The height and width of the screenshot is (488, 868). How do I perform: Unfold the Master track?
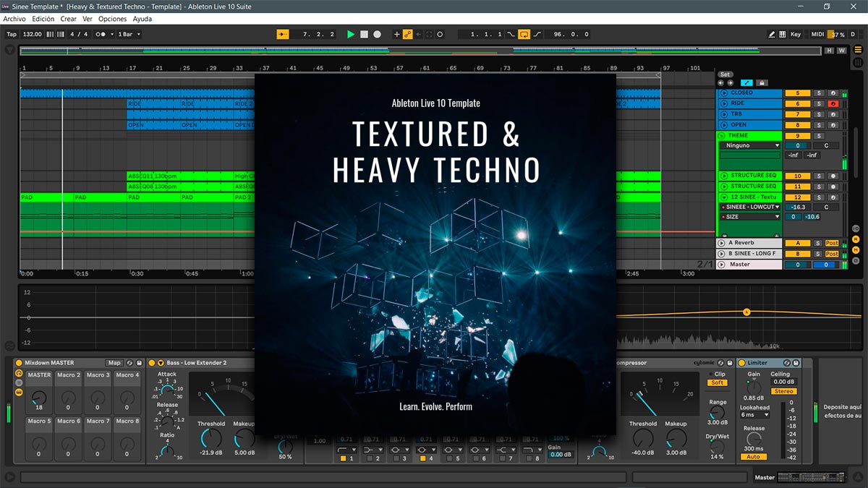coord(721,264)
